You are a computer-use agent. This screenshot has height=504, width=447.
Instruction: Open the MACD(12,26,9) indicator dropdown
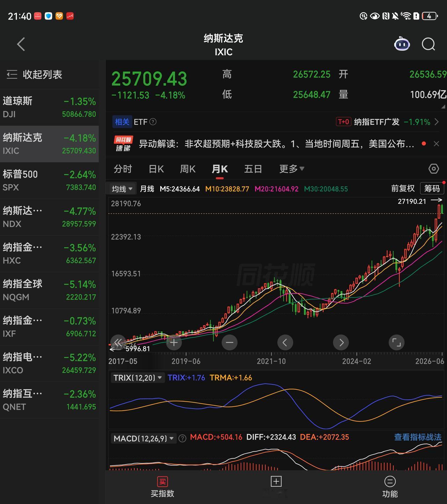[144, 438]
